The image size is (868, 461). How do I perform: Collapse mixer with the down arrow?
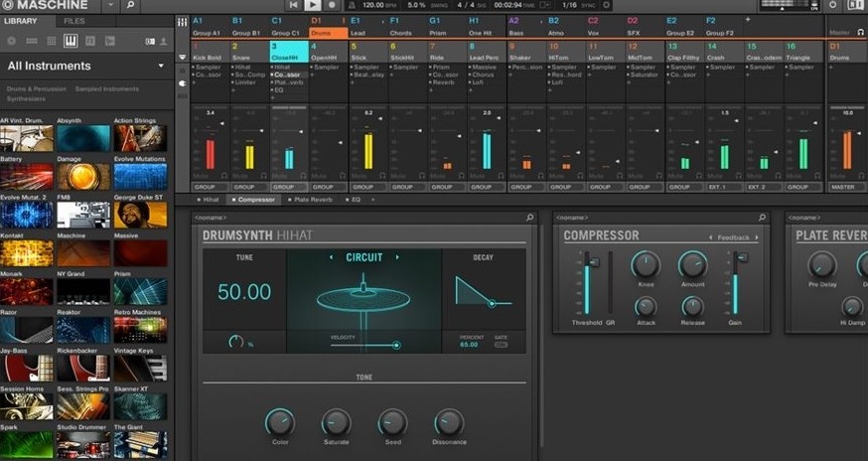pos(183,57)
